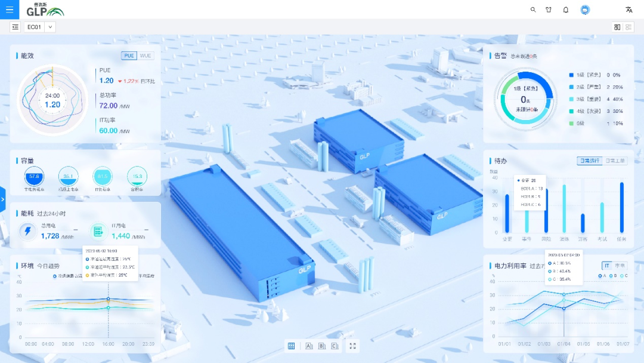
Task: Switch the efficiency panel to WUE
Action: (145, 56)
